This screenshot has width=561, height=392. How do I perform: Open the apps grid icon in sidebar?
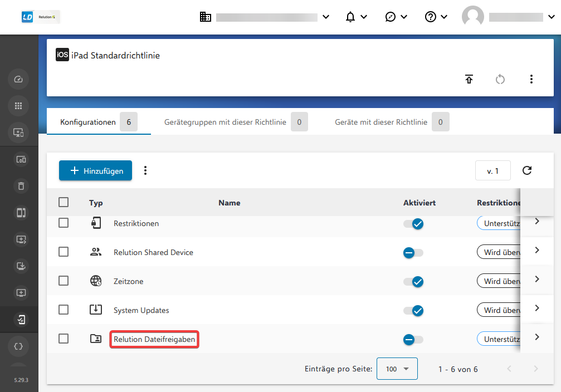18,106
